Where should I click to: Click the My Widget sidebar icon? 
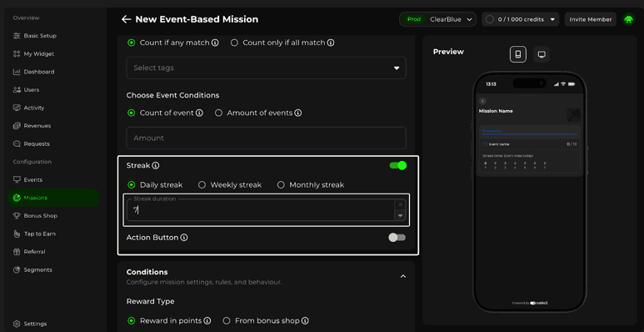pyautogui.click(x=17, y=54)
